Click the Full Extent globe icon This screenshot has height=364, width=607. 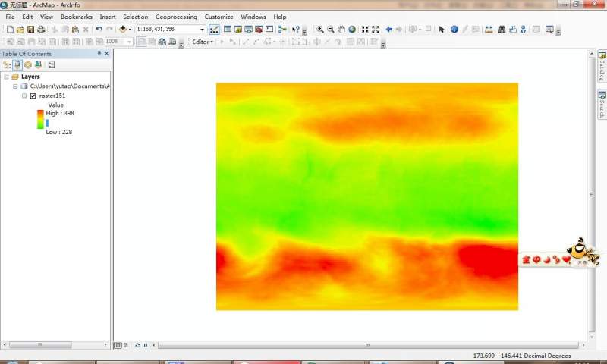point(352,30)
